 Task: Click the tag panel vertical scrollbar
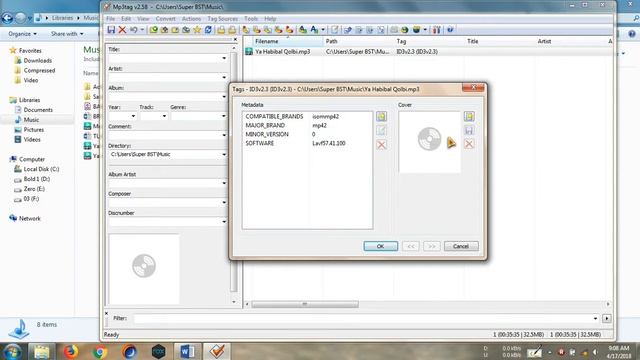tap(234, 171)
